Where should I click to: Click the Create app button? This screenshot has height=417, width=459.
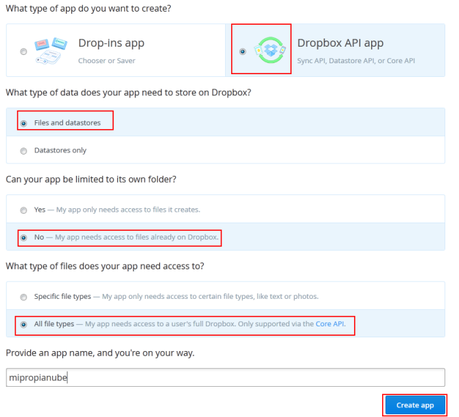tap(415, 405)
